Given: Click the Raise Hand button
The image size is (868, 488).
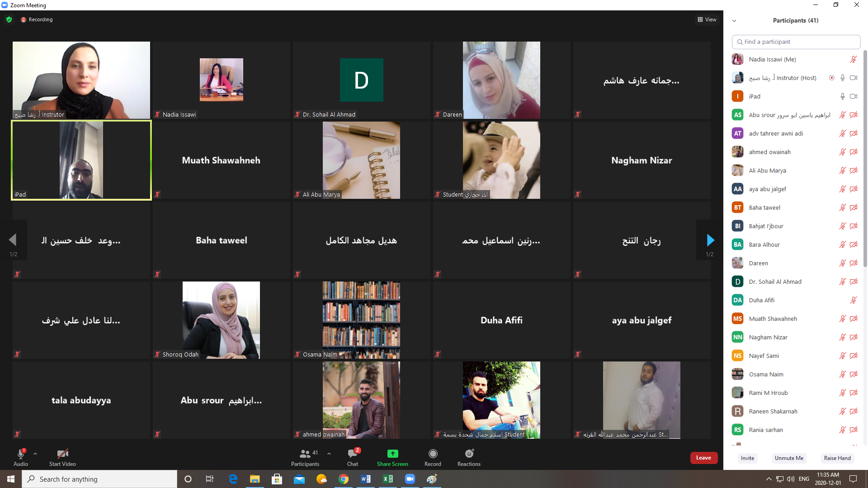Looking at the screenshot, I should (x=837, y=458).
